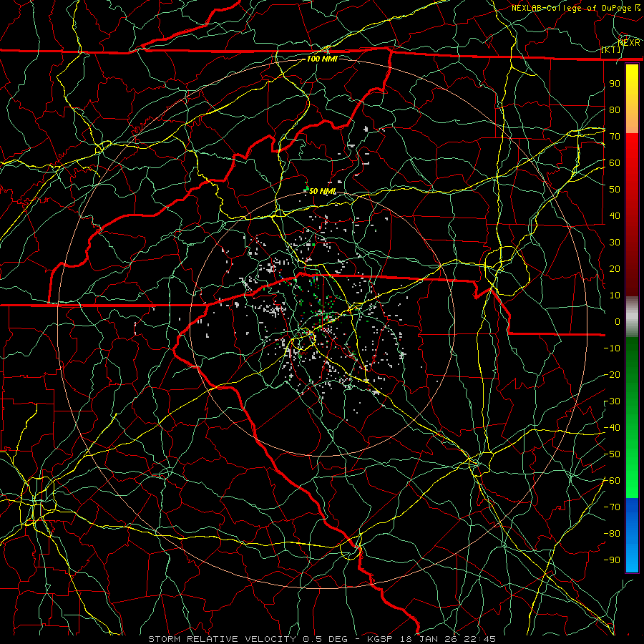This screenshot has height=644, width=644.
Task: Click the 80 value on velocity scale
Action: click(615, 109)
